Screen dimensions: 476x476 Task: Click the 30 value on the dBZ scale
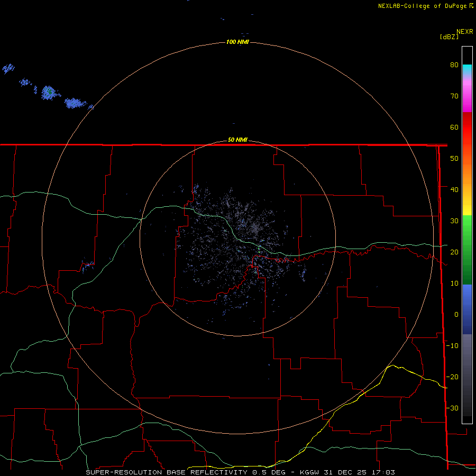pos(454,221)
